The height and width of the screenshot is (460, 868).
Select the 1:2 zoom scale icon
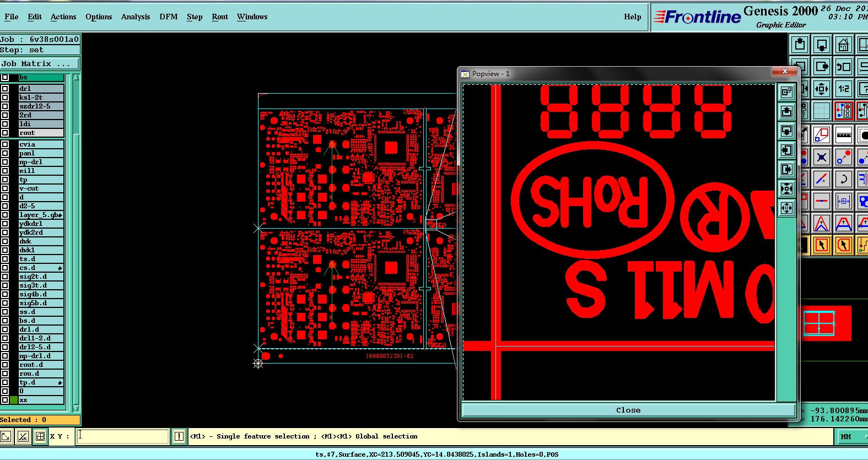click(843, 89)
